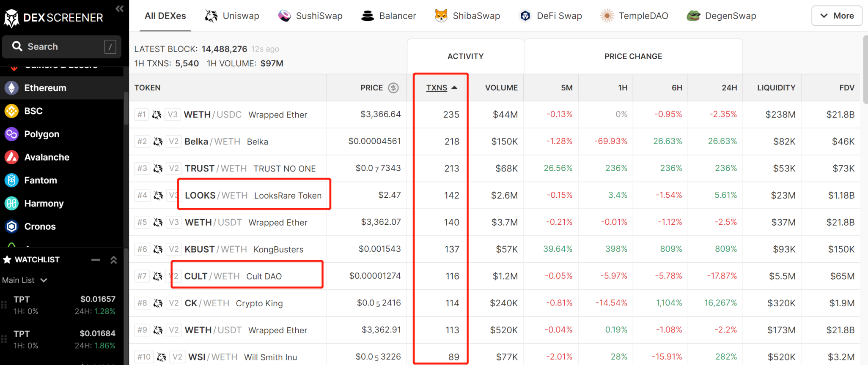868x365 pixels.
Task: Click the TempleDAO sun icon
Action: coord(607,16)
